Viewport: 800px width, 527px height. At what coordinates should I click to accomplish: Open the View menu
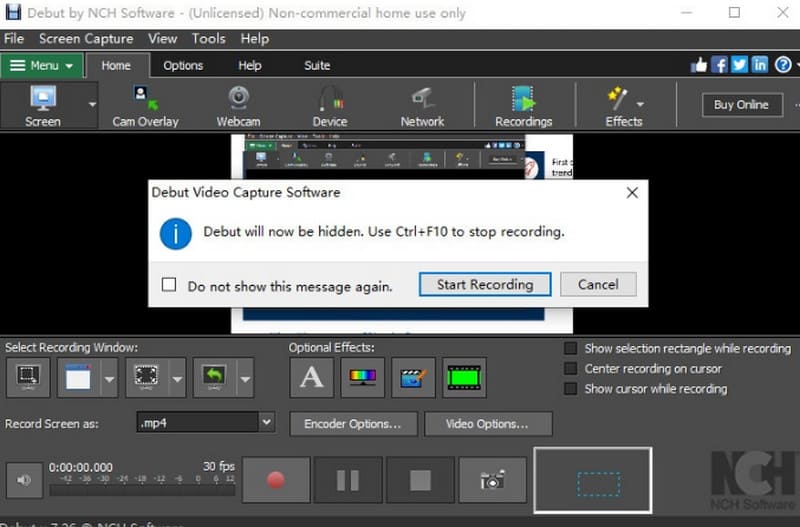click(x=162, y=39)
